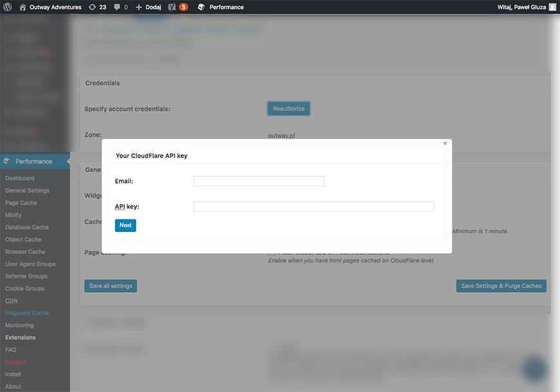This screenshot has width=560, height=392.
Task: Open the Support link
Action: click(15, 362)
